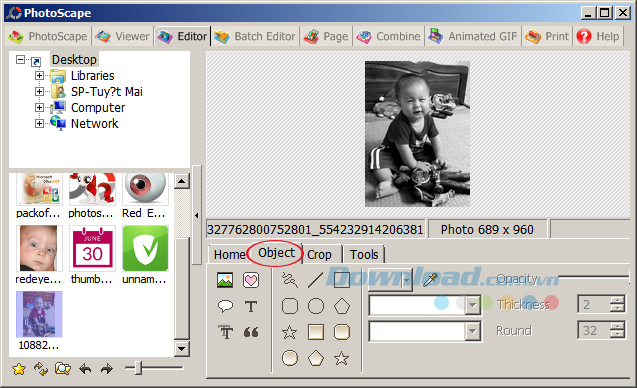Activate the eyedropper color picker
637x388 pixels.
(430, 279)
